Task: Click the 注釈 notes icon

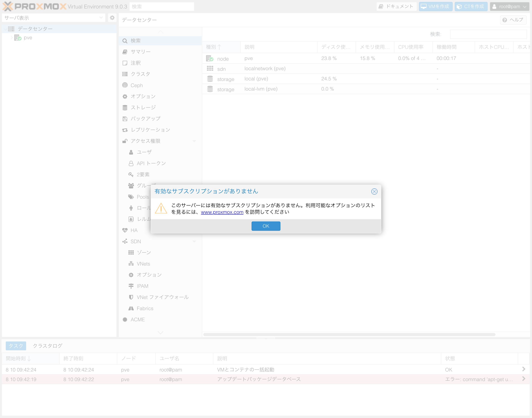Action: click(125, 63)
